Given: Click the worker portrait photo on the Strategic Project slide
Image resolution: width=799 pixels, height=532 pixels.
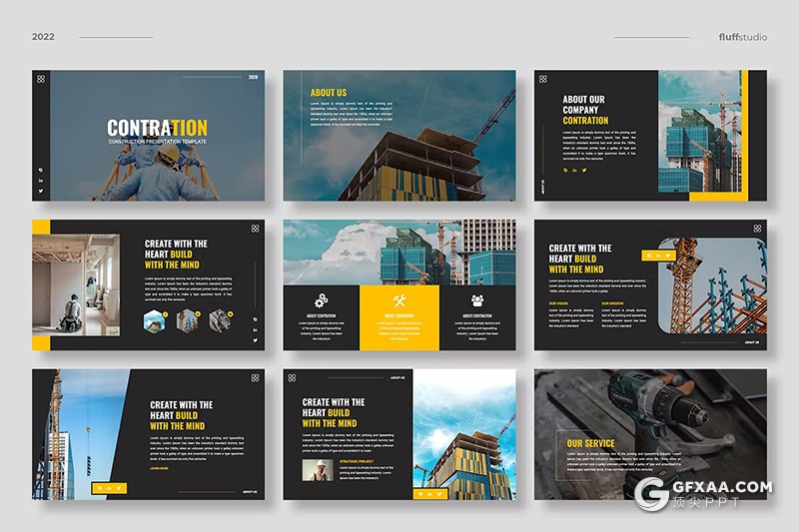Looking at the screenshot, I should [x=317, y=469].
